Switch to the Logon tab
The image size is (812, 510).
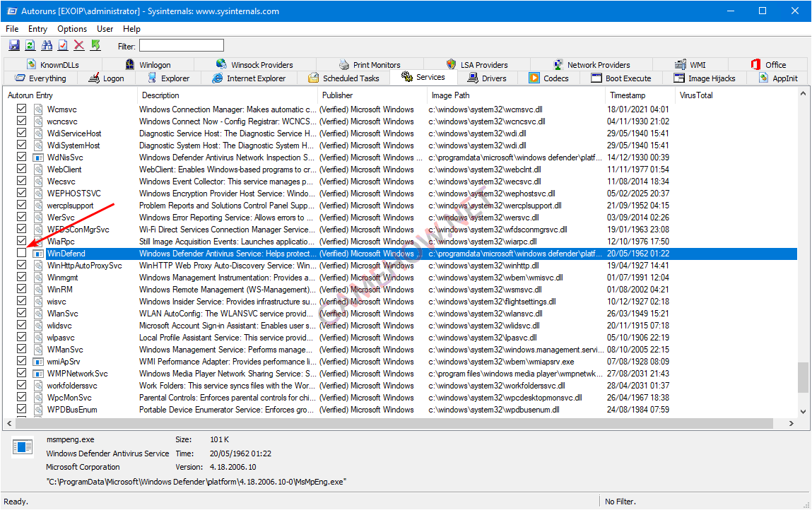106,78
